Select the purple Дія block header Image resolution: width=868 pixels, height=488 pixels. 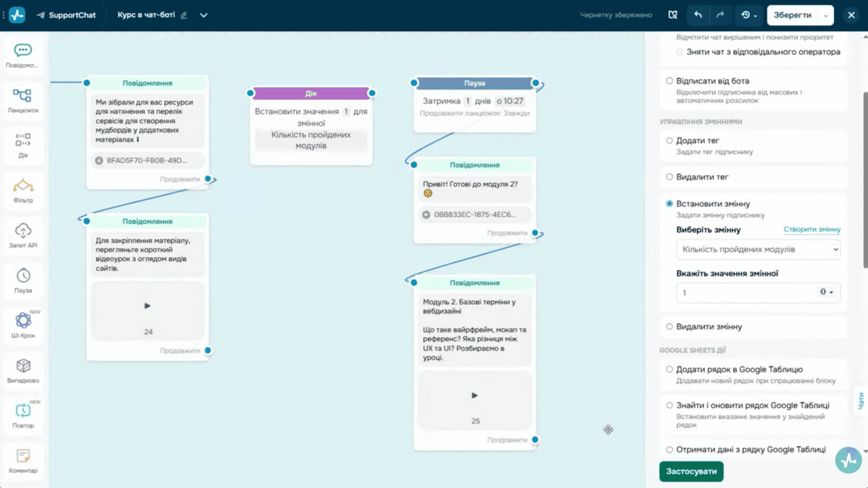[x=311, y=93]
